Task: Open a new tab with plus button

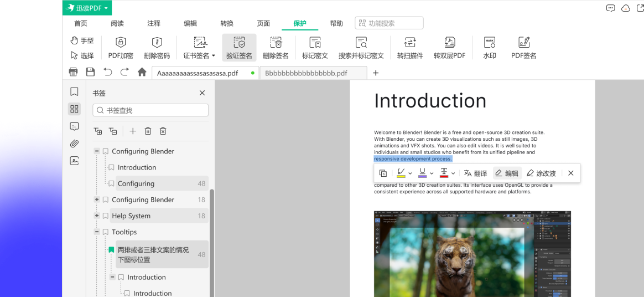Action: [376, 73]
